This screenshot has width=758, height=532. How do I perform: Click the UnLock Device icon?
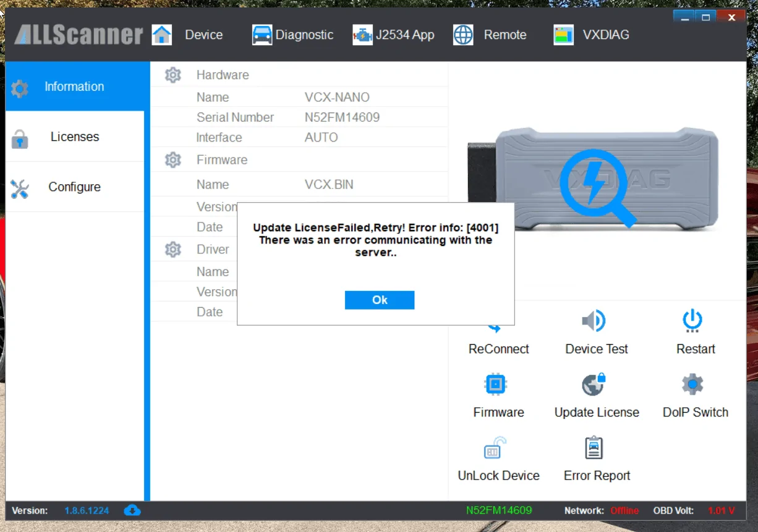point(495,449)
